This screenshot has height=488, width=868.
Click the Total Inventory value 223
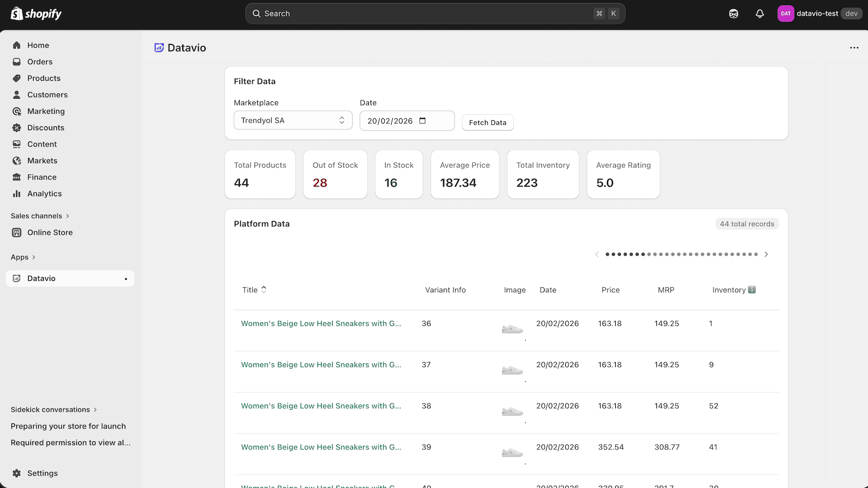[x=527, y=183]
